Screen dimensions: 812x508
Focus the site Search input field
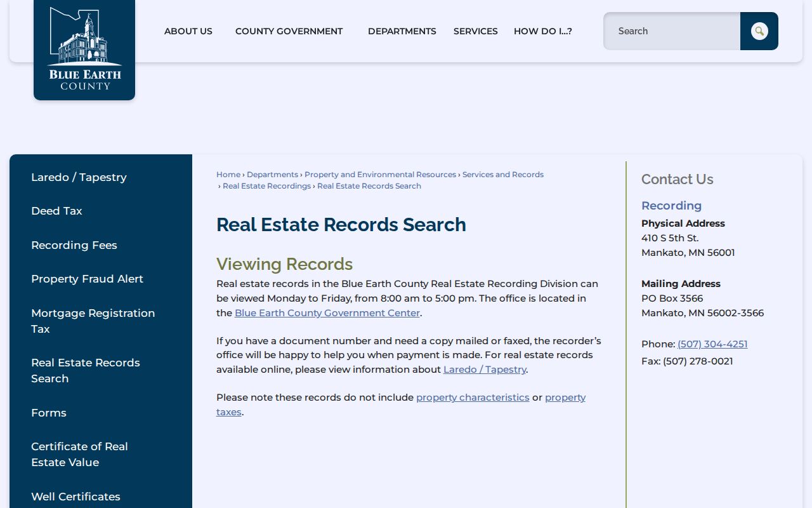point(672,31)
